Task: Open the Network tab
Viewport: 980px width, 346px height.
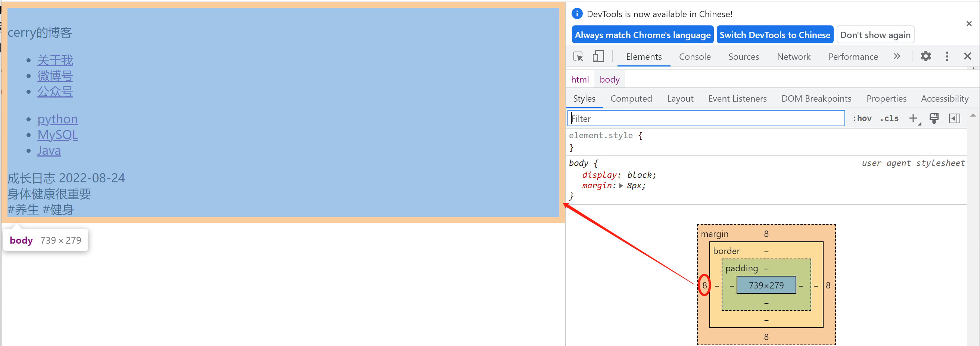Action: (x=794, y=57)
